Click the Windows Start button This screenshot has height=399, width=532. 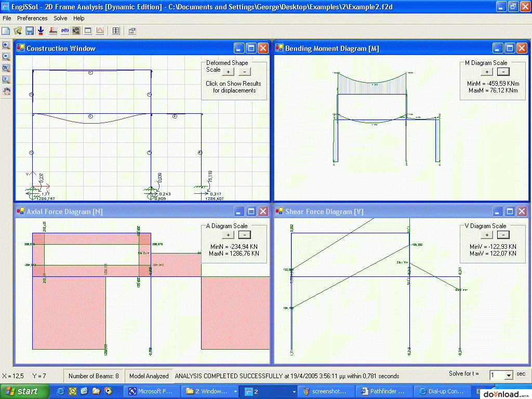(x=24, y=391)
